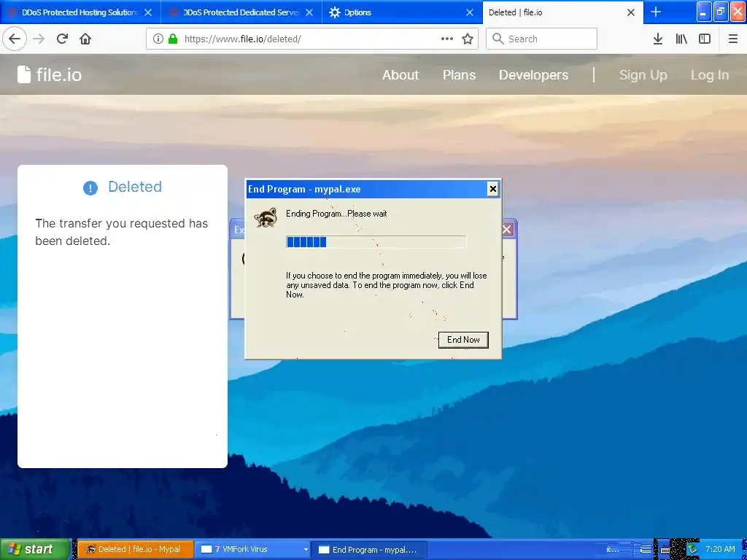The image size is (747, 560).
Task: Close the End Program dialog
Action: pyautogui.click(x=493, y=189)
